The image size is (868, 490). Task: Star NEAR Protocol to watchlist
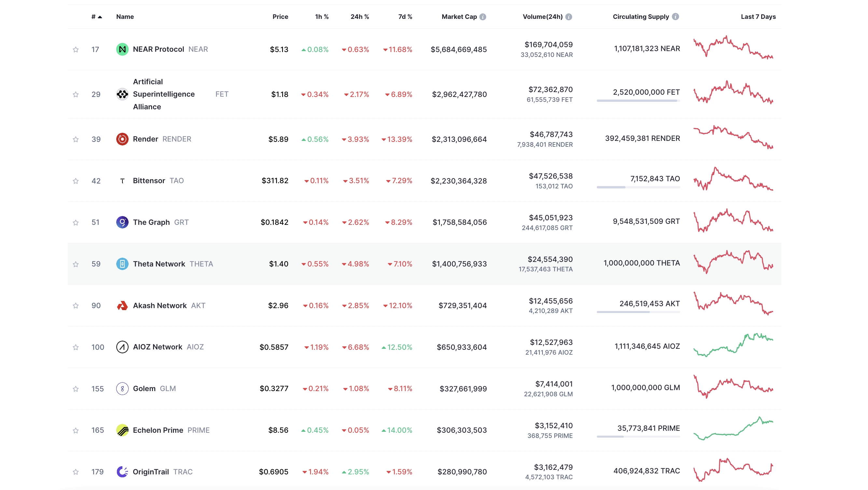pos(76,49)
